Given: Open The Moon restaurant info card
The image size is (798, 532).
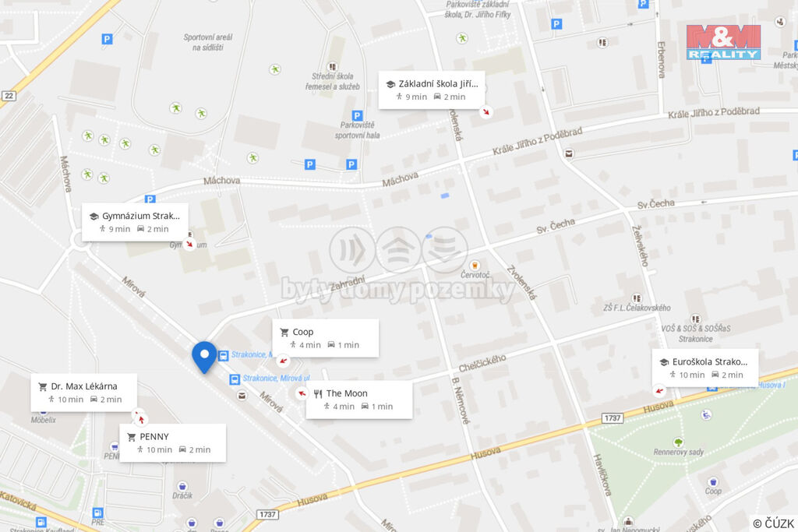Looking at the screenshot, I should click(359, 400).
